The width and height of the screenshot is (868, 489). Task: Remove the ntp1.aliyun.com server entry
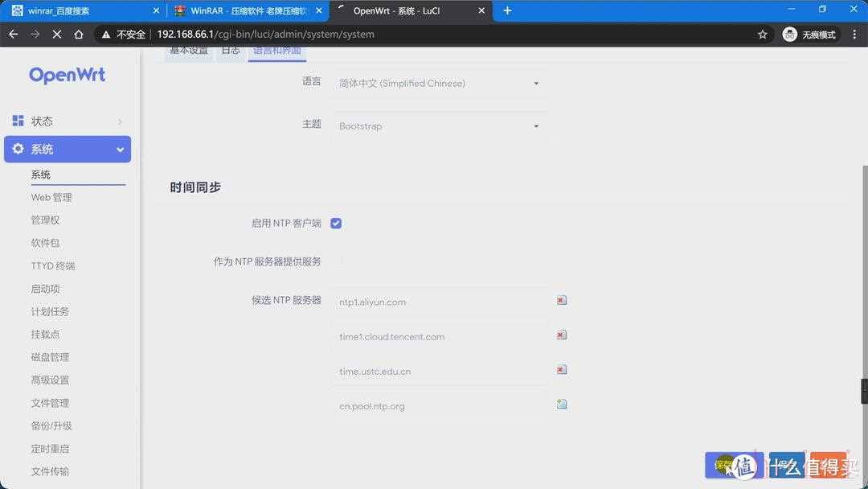[562, 300]
